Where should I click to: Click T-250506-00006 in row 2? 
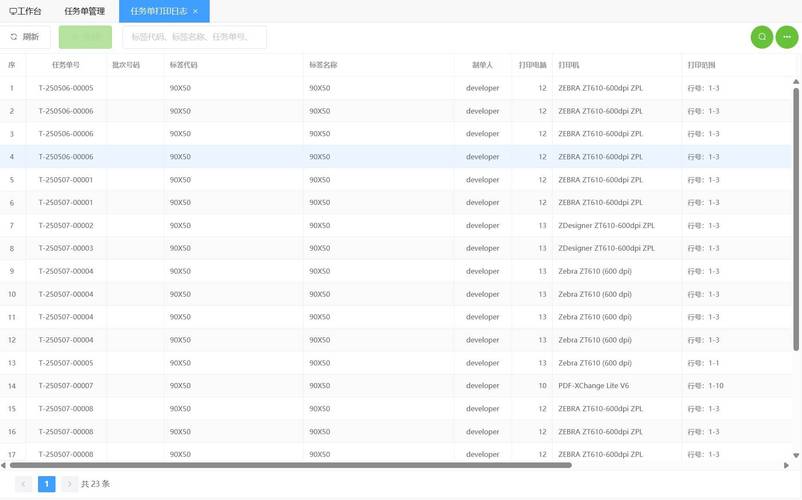(x=66, y=111)
